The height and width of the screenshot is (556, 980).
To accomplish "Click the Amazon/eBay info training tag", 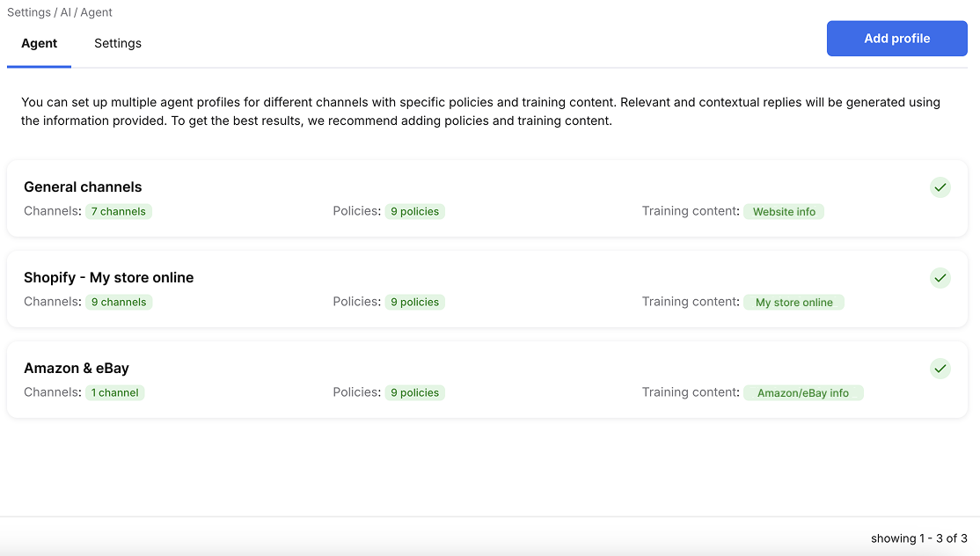I will point(803,392).
